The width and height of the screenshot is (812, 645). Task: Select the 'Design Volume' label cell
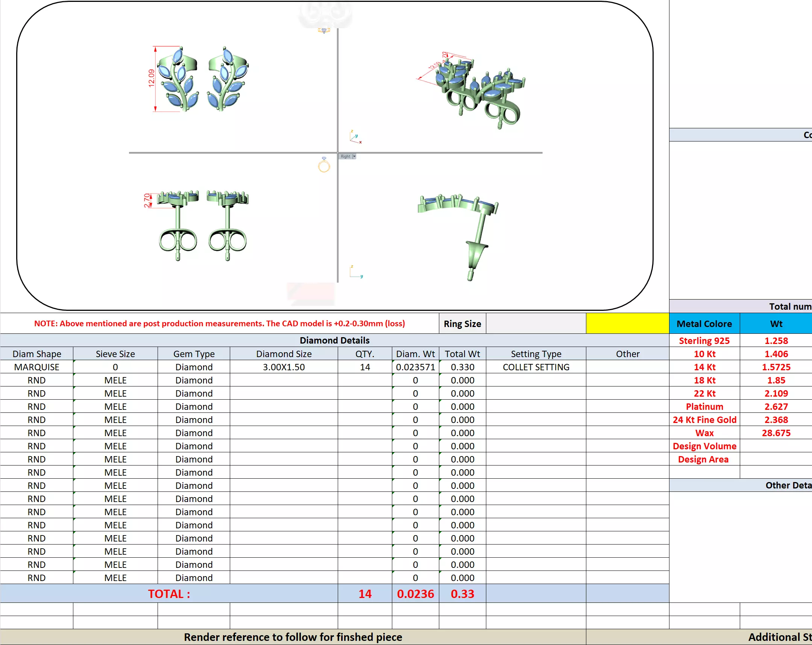coord(704,446)
